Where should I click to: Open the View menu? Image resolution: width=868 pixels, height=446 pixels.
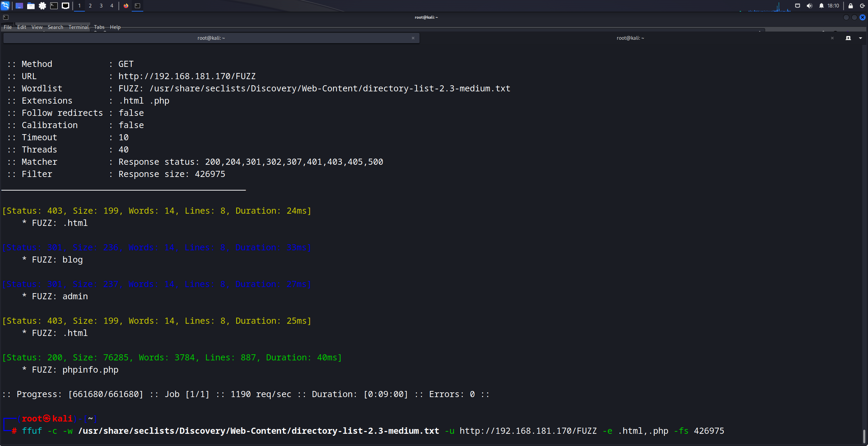coord(37,27)
